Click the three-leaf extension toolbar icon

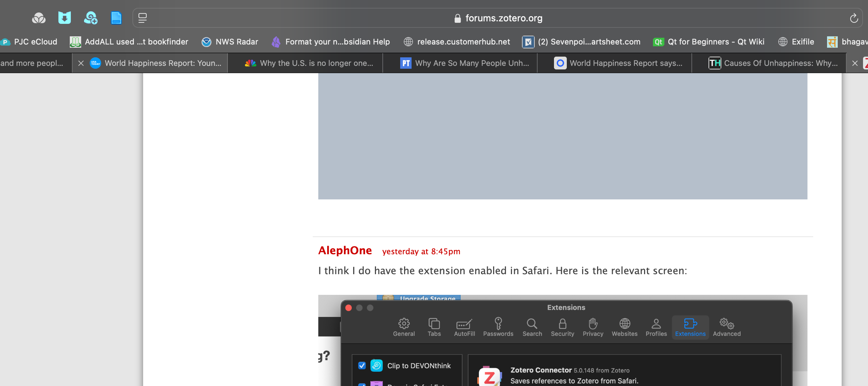tap(39, 18)
